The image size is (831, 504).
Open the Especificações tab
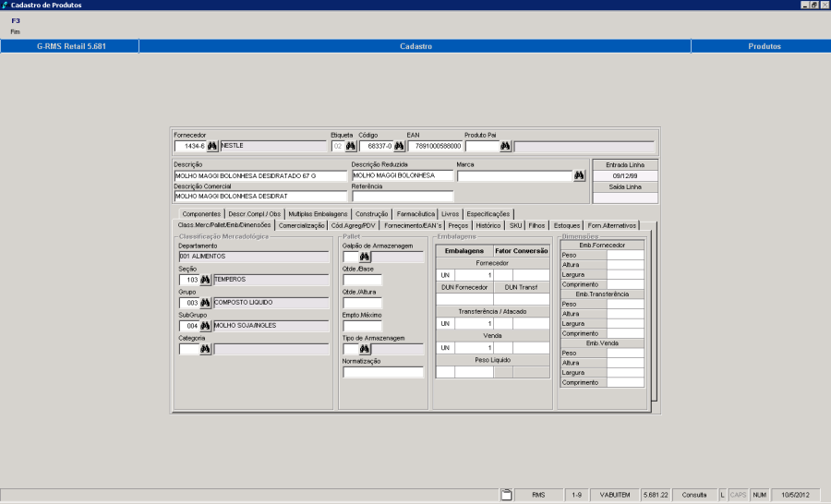[488, 214]
